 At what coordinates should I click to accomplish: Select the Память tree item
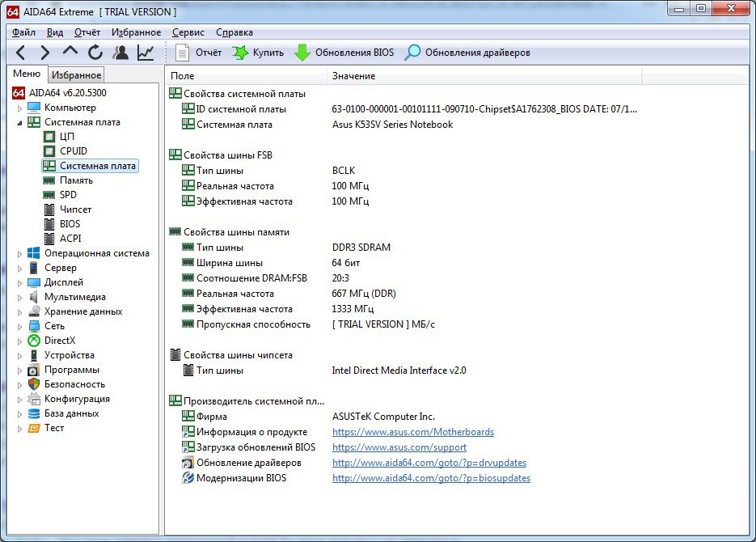(76, 180)
